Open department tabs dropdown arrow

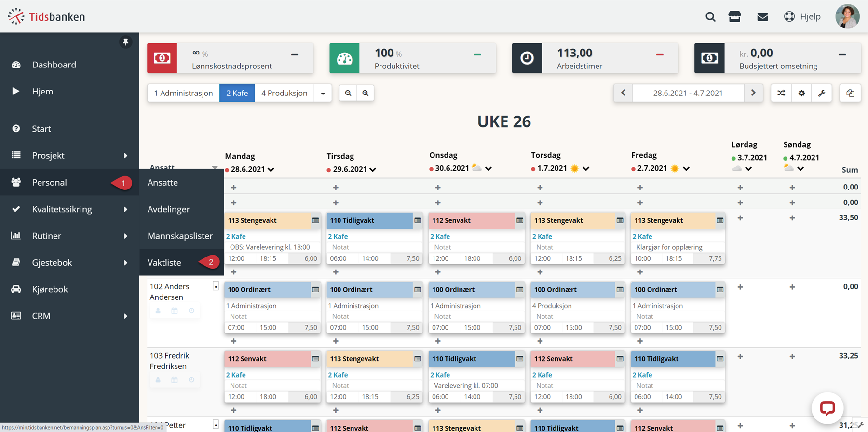click(x=323, y=93)
